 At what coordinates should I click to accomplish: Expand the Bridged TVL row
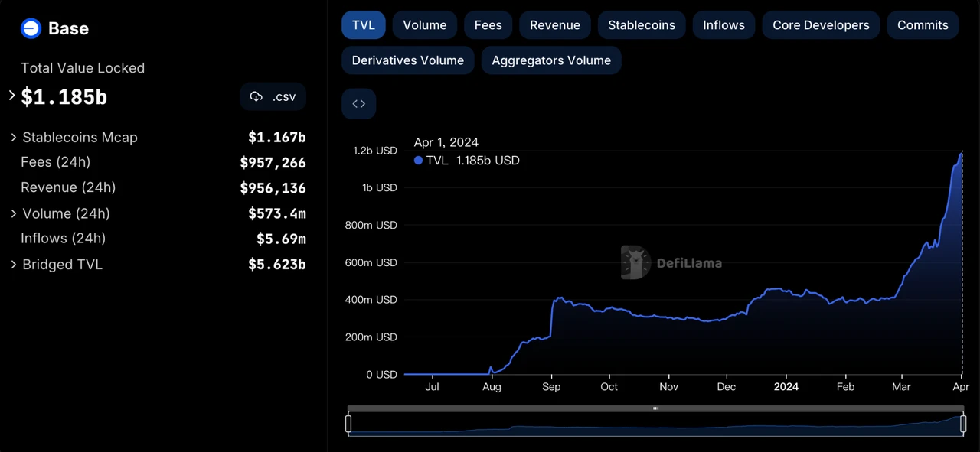point(14,265)
